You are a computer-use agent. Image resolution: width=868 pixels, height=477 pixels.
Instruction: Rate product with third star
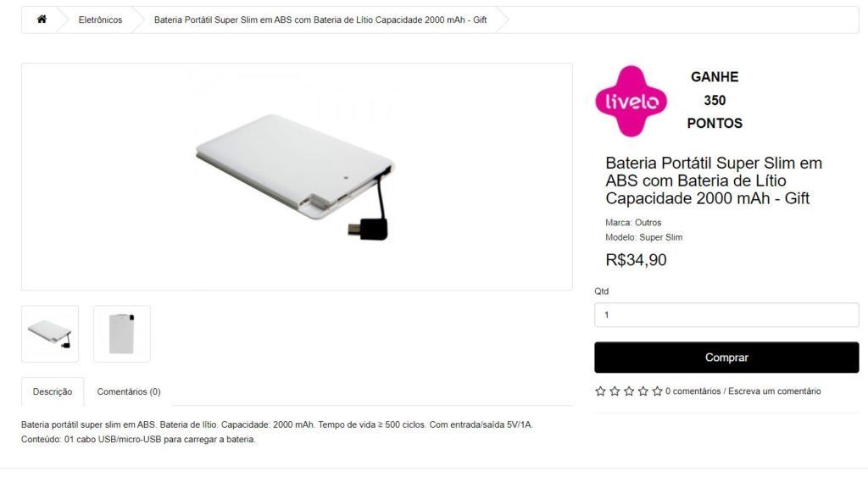click(x=629, y=391)
